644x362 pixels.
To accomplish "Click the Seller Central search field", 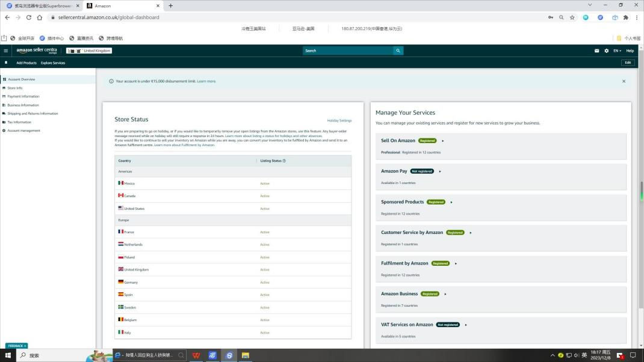I will [348, 51].
